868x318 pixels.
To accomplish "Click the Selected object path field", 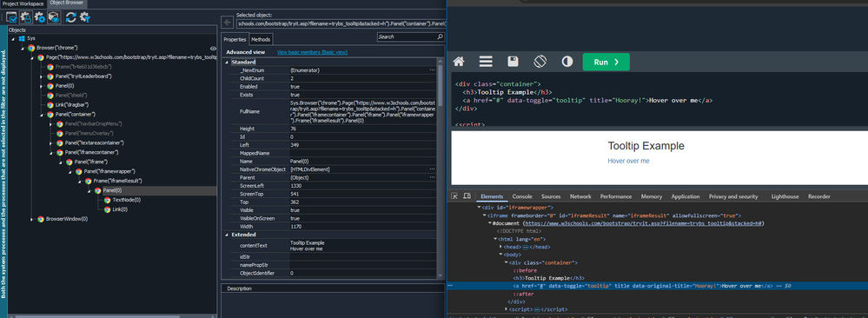I will tap(340, 23).
